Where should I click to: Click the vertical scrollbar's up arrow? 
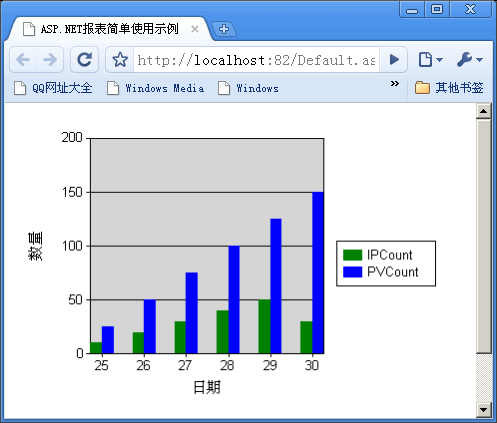(x=484, y=111)
